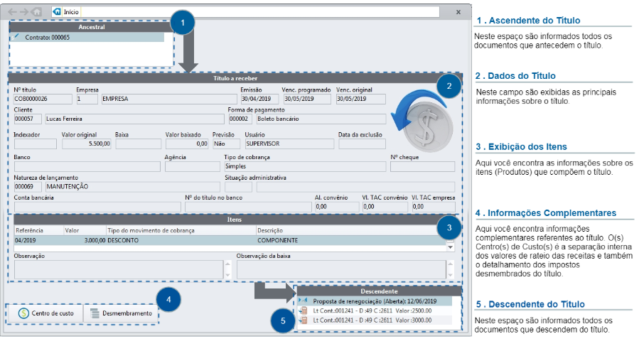
Task: Click the Observação da baixa scrollbar down arrow
Action: click(x=451, y=276)
